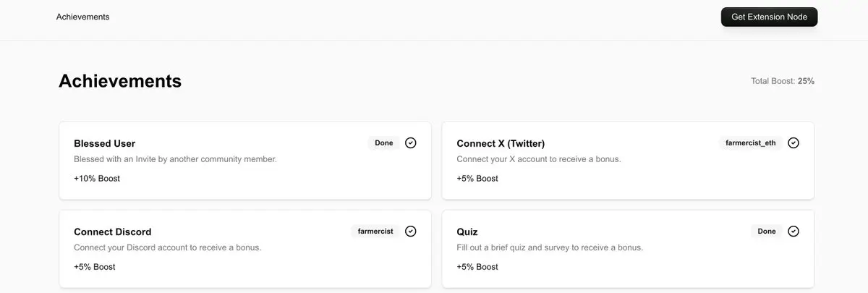The width and height of the screenshot is (868, 293).
Task: Select the Quiz card title
Action: point(467,232)
